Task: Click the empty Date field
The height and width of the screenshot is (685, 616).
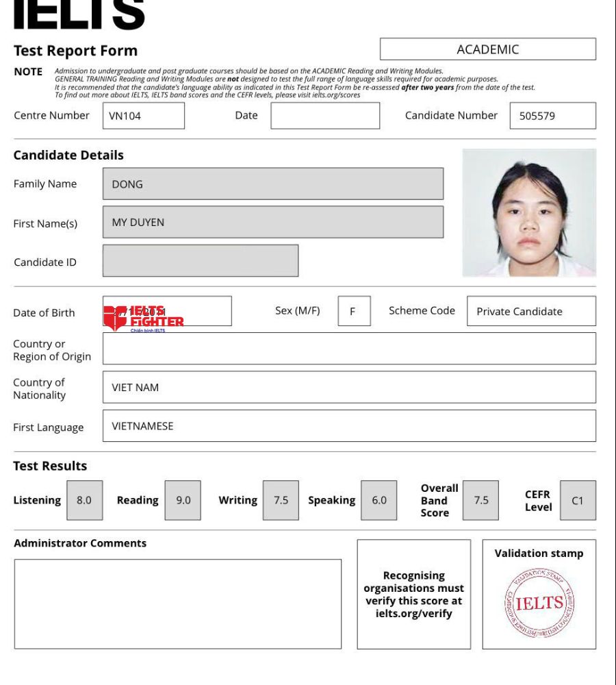Action: 325,116
